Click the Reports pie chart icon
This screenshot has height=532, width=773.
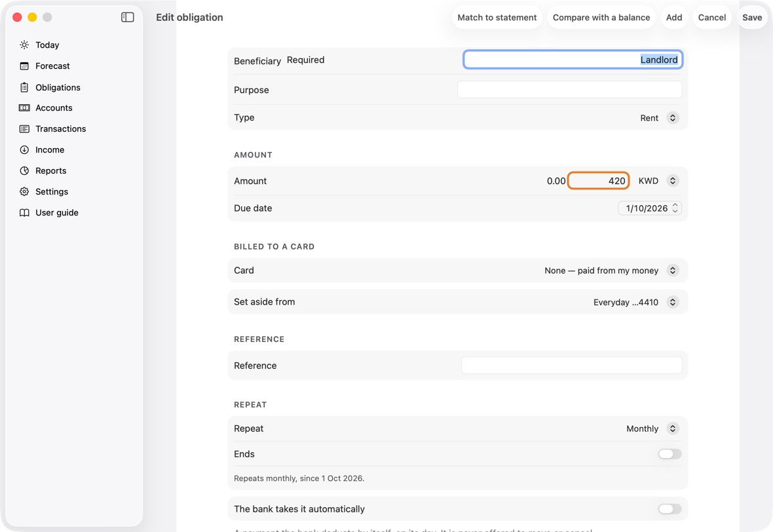24,170
